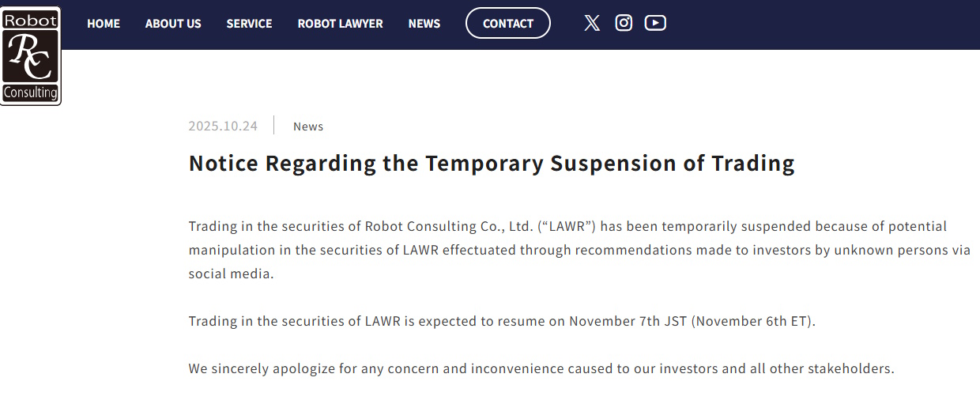This screenshot has height=419, width=980.
Task: Go to the HOME page
Action: [x=104, y=24]
